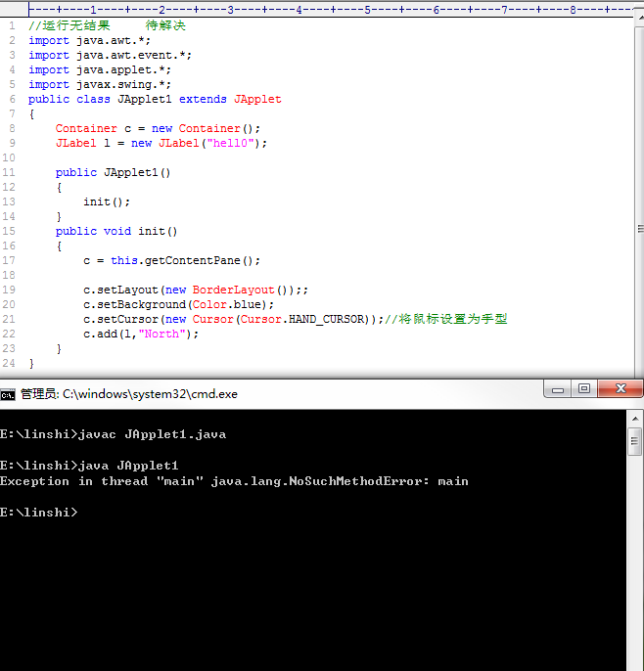Click line number 15 in the gutter
Viewport: 644px width, 671px height.
9,231
